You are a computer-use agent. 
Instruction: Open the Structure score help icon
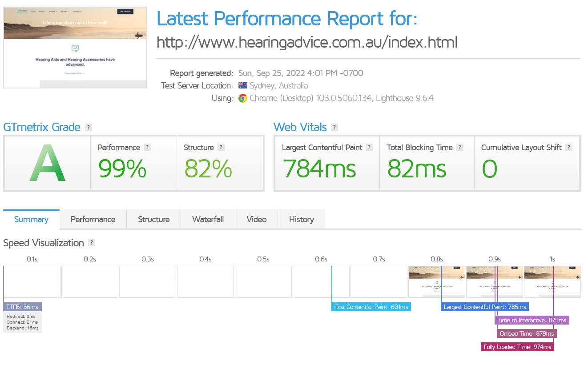pyautogui.click(x=221, y=148)
